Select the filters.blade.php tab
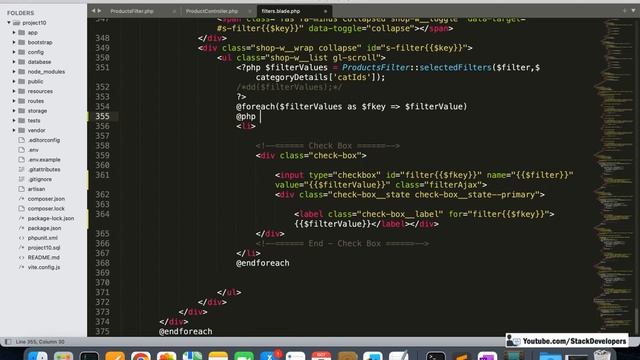The width and height of the screenshot is (640, 360). pos(281,11)
